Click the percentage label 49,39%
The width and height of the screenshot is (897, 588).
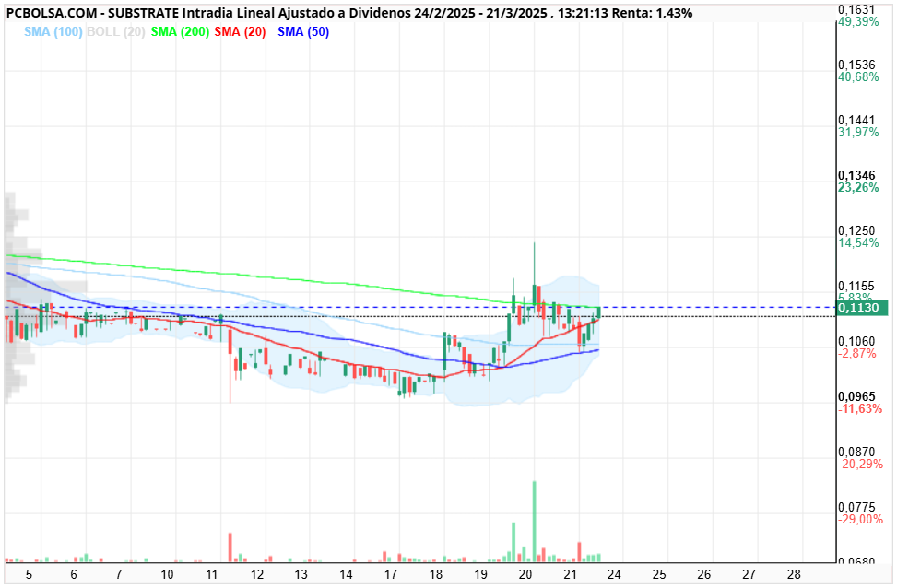(858, 22)
